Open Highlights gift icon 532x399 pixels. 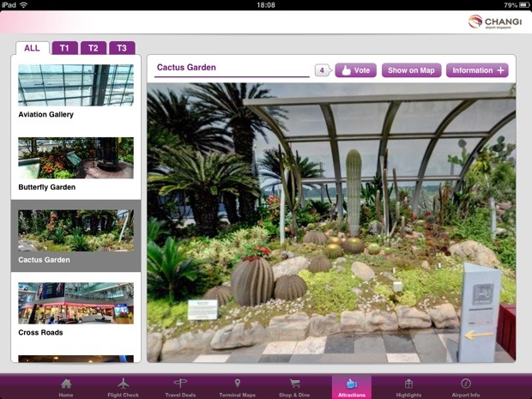[x=408, y=386]
